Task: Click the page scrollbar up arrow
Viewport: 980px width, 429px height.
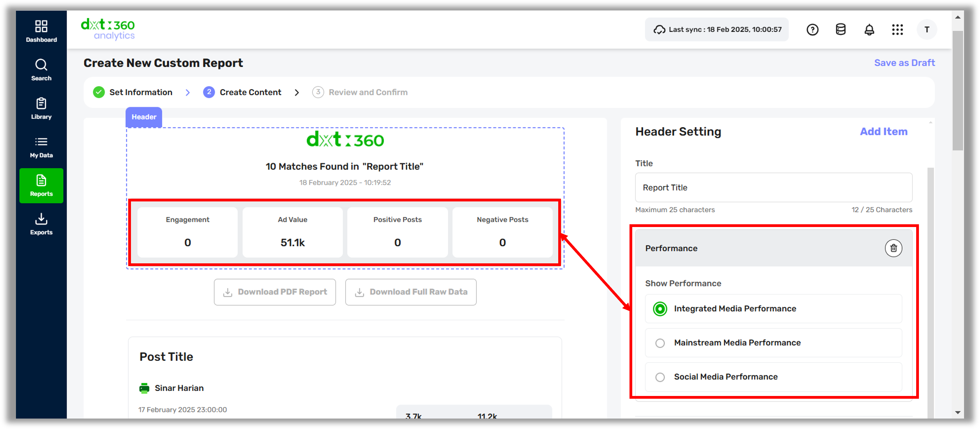Action: [x=957, y=17]
